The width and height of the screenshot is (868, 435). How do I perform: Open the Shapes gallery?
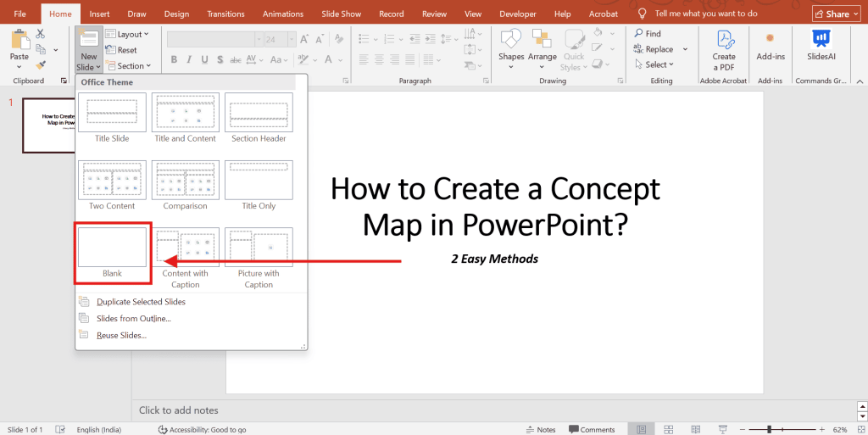[x=511, y=50]
